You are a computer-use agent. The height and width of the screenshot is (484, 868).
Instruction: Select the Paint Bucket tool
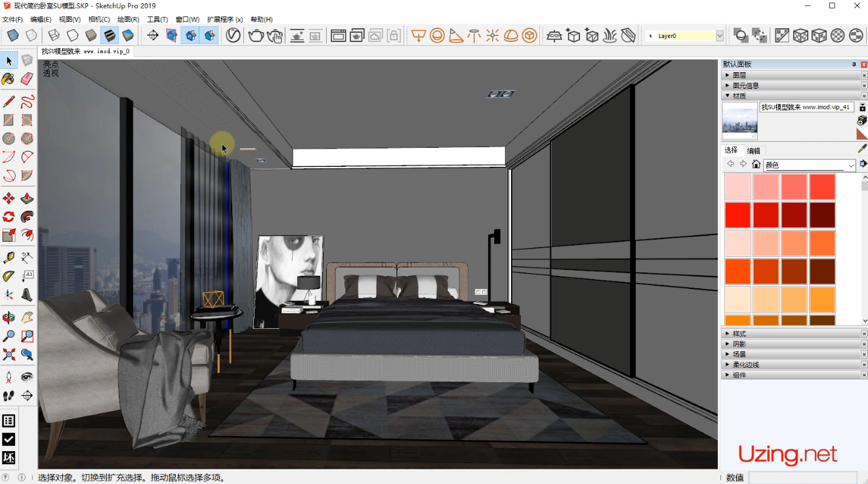click(9, 79)
